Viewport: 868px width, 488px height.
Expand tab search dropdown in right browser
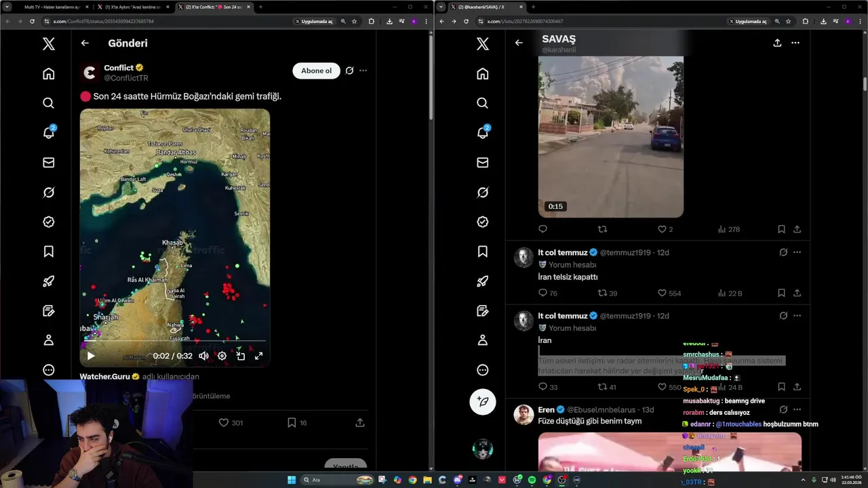pyautogui.click(x=441, y=7)
